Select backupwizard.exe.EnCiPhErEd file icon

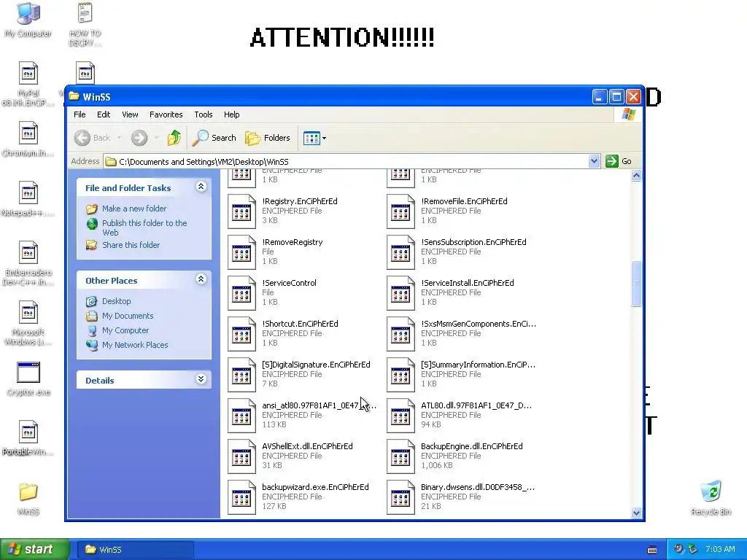pyautogui.click(x=241, y=497)
